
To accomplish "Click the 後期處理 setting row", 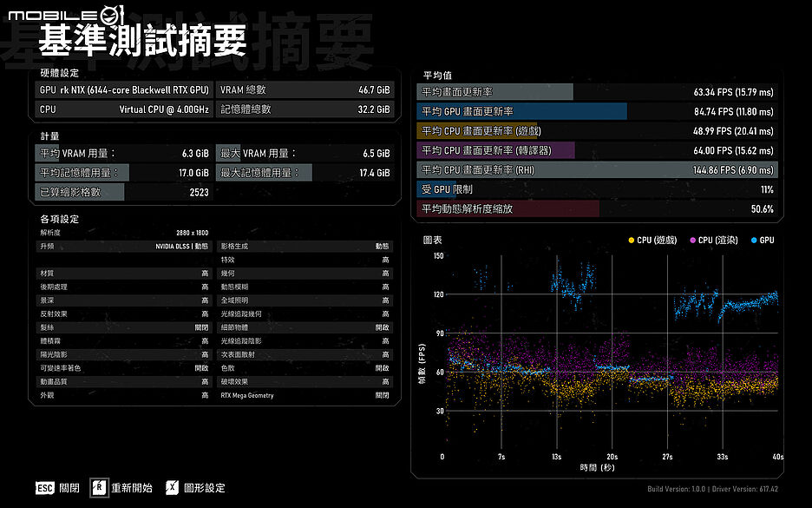I will coord(124,287).
